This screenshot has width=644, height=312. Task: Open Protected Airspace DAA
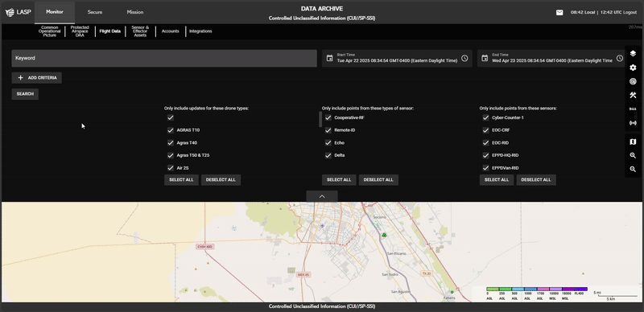(80, 31)
